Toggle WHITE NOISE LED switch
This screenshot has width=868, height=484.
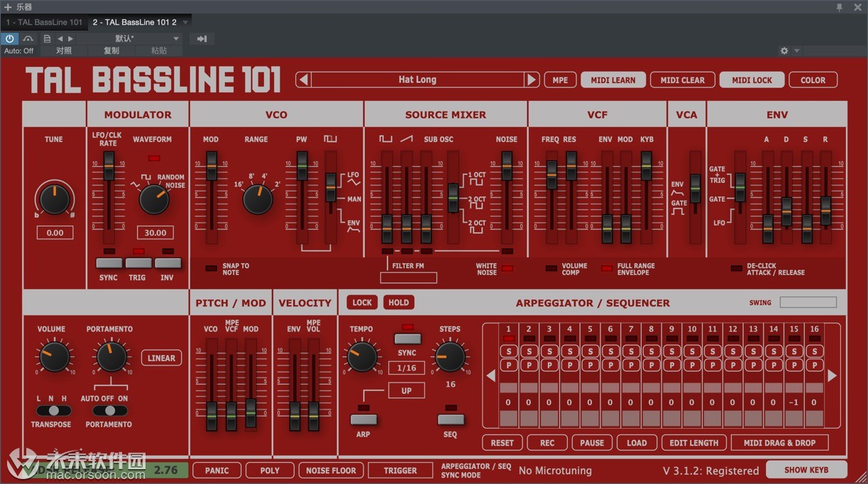[x=507, y=268]
